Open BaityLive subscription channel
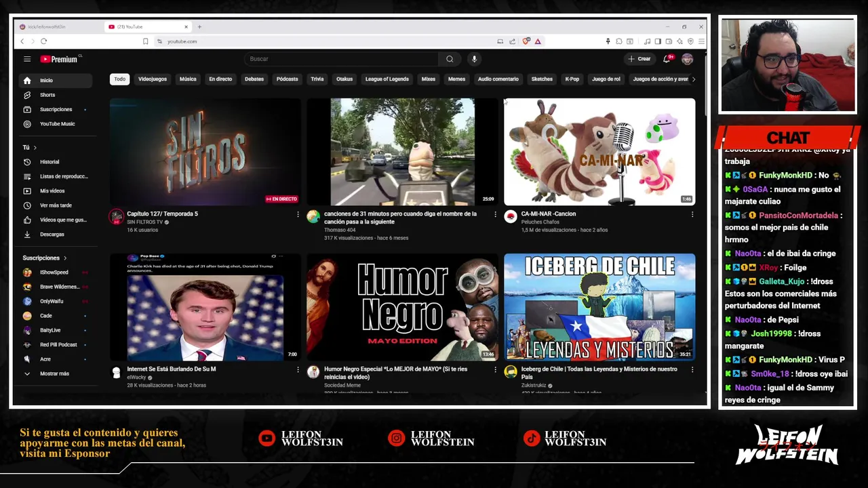868x488 pixels. [x=57, y=330]
